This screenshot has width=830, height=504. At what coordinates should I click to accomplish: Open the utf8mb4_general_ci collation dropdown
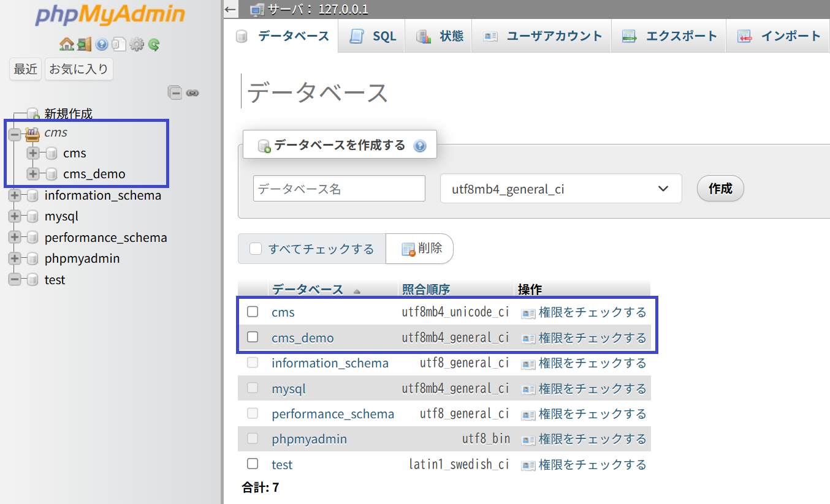click(x=561, y=189)
